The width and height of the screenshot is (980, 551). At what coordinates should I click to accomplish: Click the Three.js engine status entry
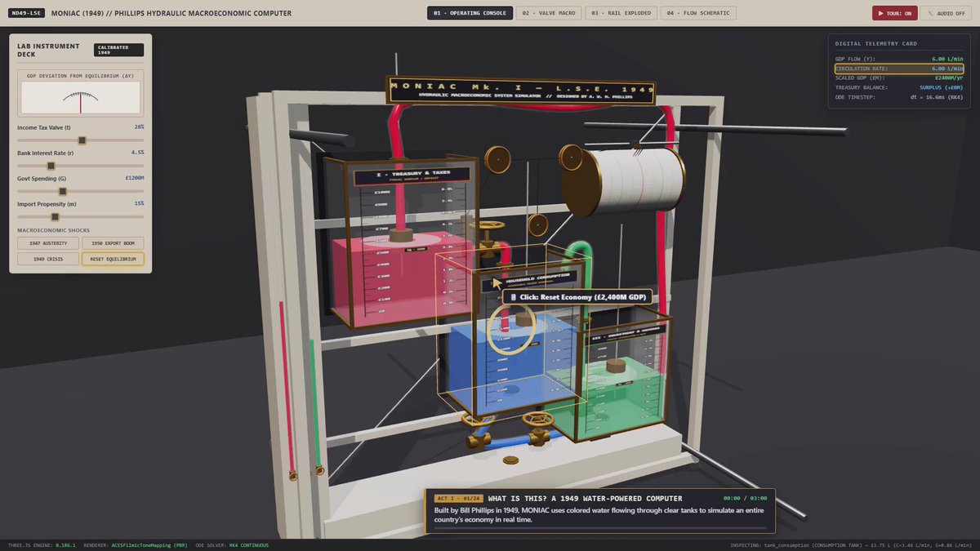pyautogui.click(x=41, y=544)
